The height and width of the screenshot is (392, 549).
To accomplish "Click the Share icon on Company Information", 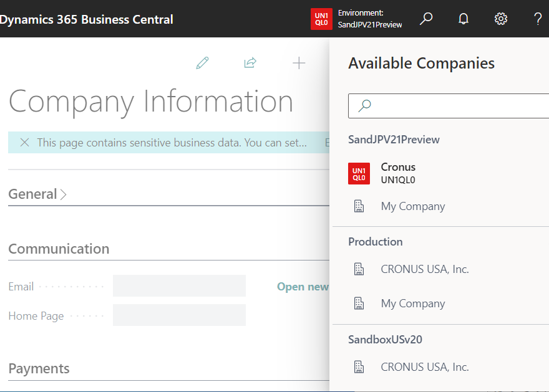I will pos(250,63).
